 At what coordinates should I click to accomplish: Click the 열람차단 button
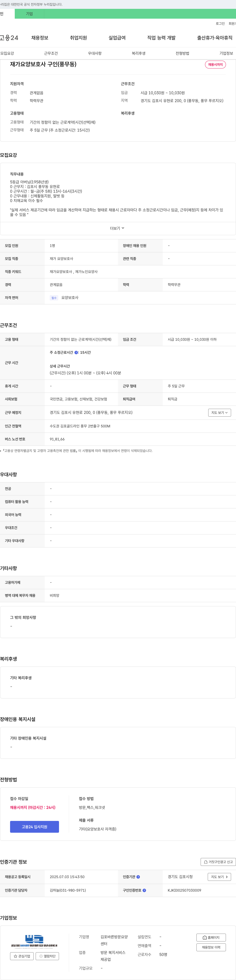(47, 956)
